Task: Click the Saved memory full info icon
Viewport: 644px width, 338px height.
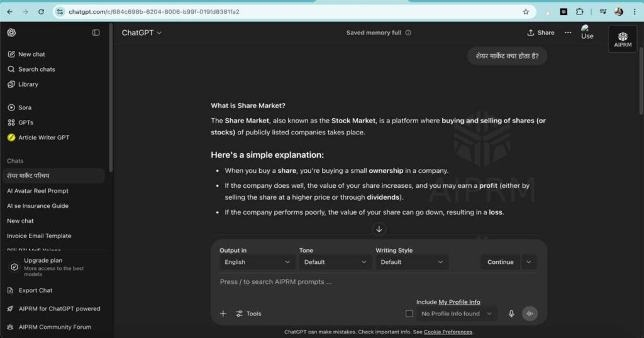Action: [408, 33]
